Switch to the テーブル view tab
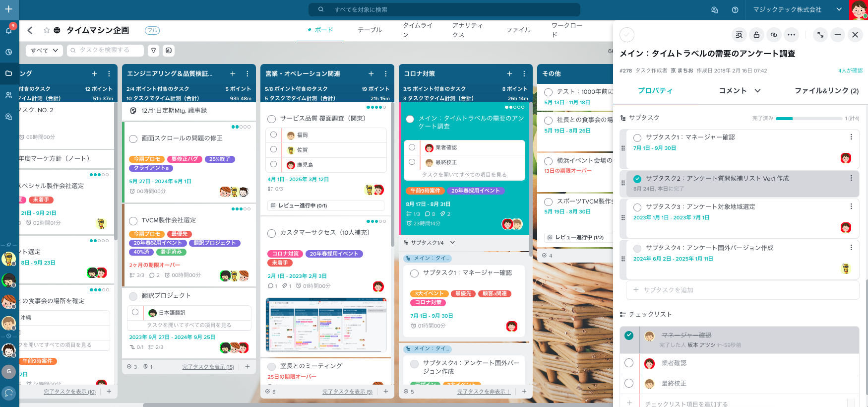Image resolution: width=868 pixels, height=407 pixels. [x=370, y=30]
